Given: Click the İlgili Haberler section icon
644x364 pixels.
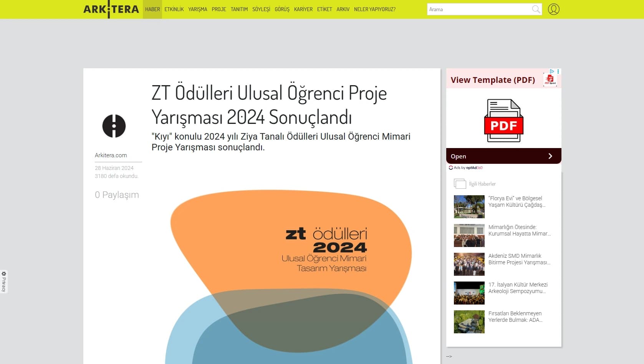Looking at the screenshot, I should click(460, 184).
